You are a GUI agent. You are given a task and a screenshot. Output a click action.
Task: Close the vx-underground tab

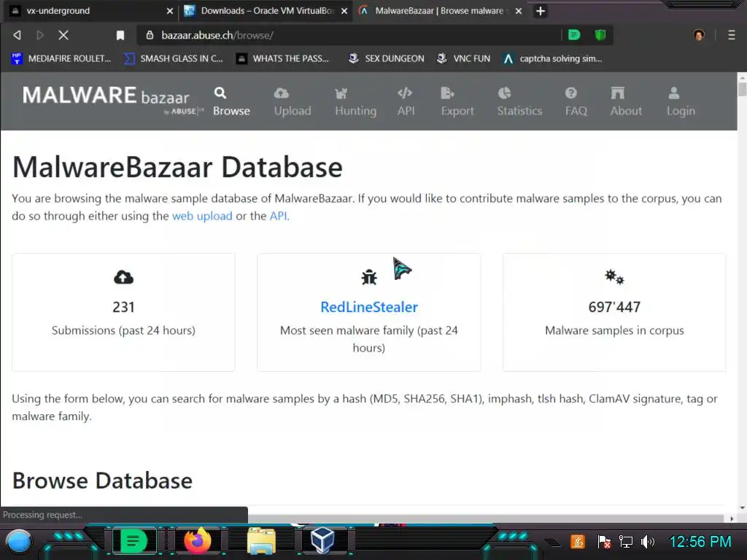point(169,11)
